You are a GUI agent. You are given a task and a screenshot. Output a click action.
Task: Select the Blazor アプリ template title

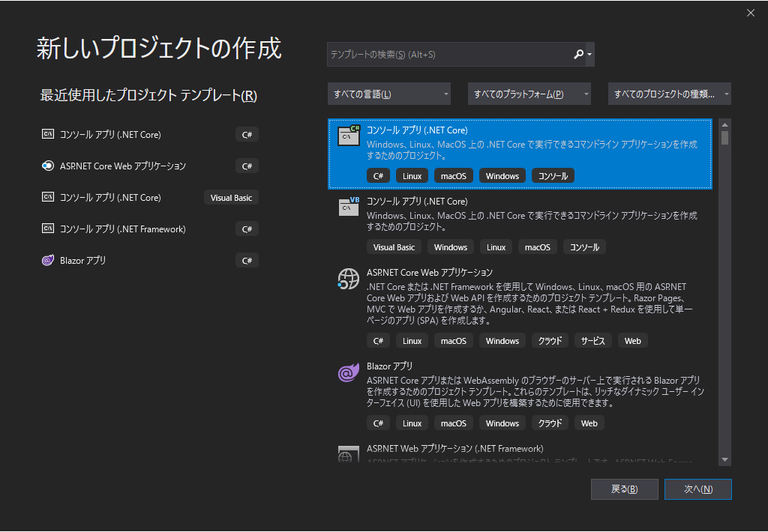389,366
